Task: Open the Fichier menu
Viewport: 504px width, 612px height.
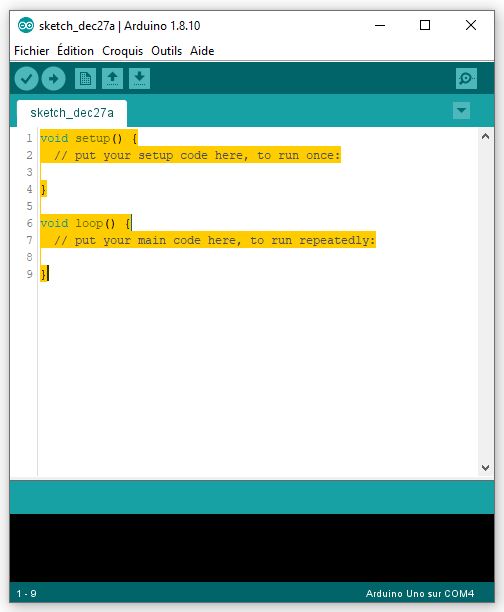Action: coord(32,51)
